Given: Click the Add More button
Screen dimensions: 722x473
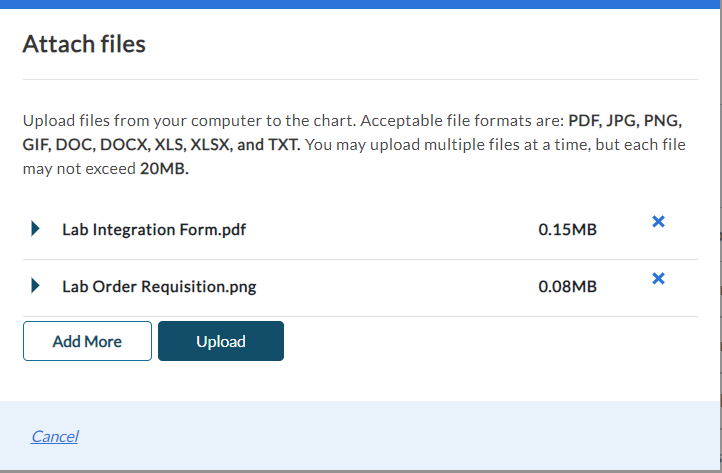Looking at the screenshot, I should click(x=87, y=341).
